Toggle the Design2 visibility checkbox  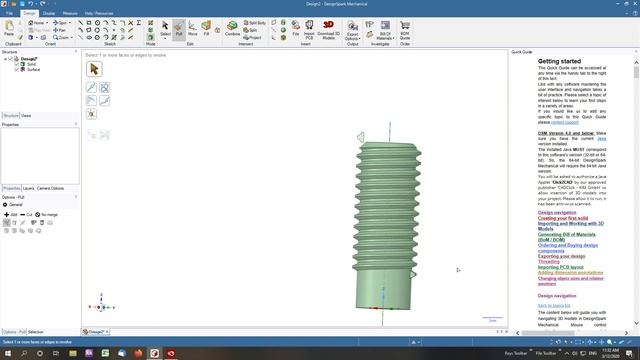(11, 59)
